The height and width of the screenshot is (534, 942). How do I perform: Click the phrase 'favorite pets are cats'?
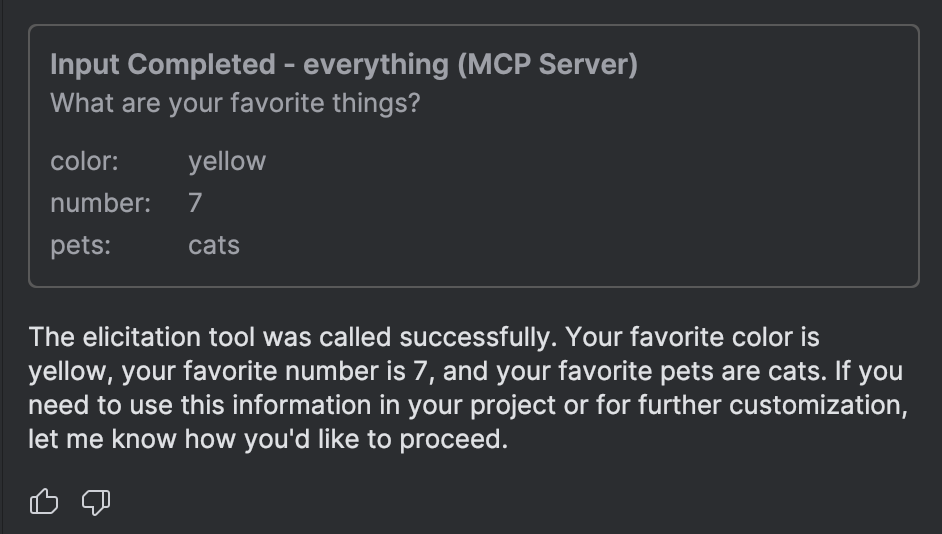(692, 371)
